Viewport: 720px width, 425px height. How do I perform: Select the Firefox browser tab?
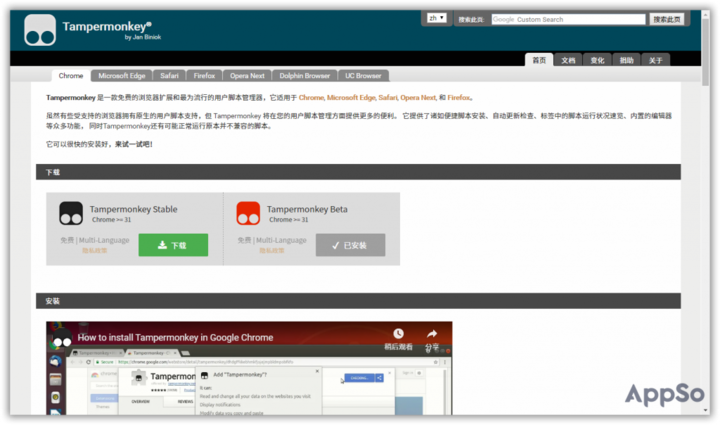pos(204,76)
